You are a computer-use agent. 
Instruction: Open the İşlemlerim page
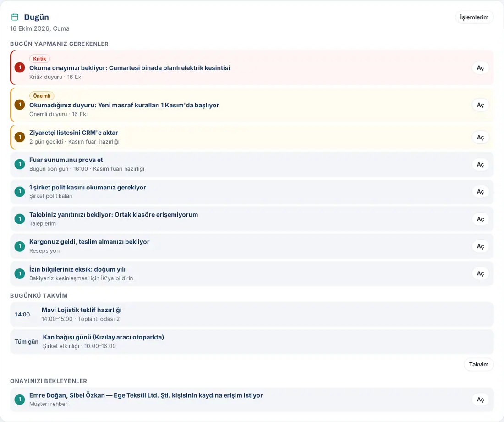click(x=474, y=17)
